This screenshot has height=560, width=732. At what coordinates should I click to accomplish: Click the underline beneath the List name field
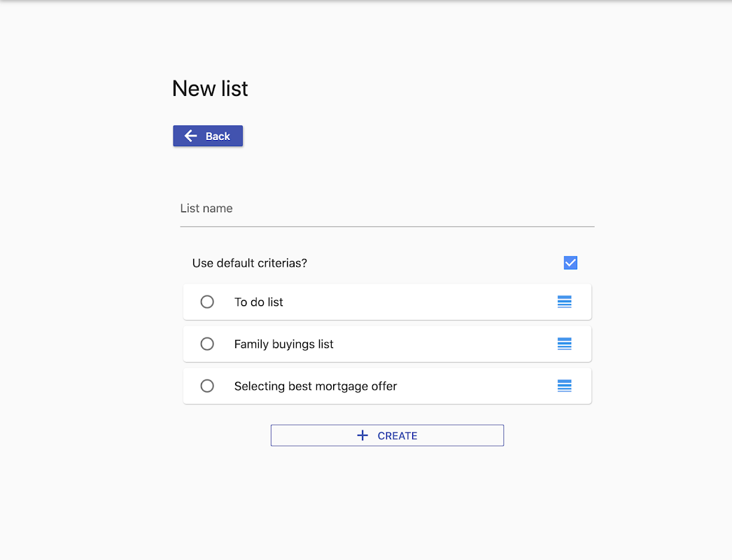pyautogui.click(x=387, y=226)
